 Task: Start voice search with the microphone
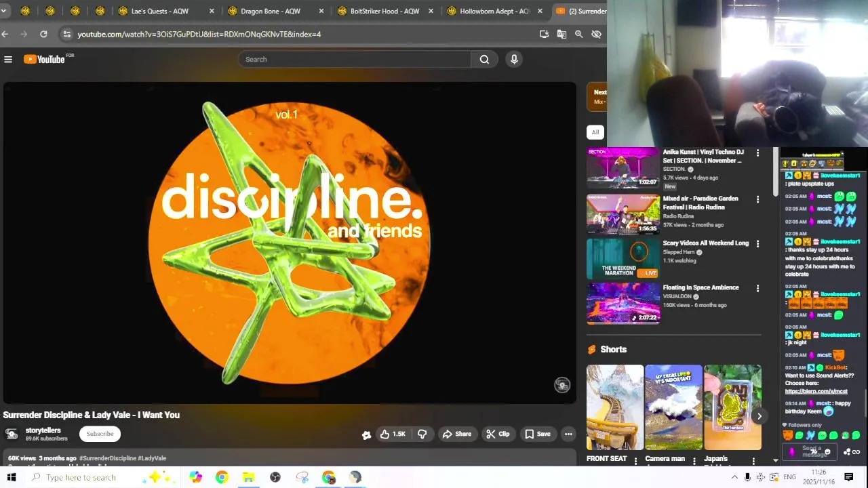click(x=514, y=60)
